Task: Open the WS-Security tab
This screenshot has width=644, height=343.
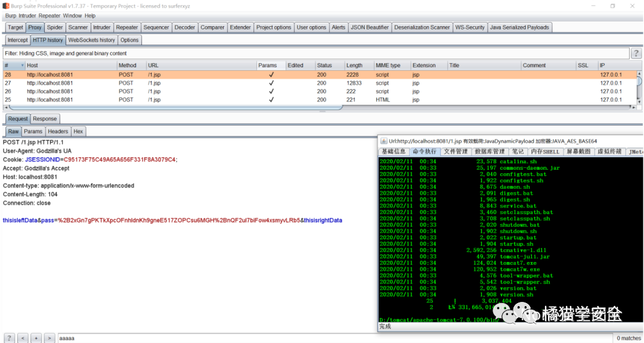Action: [470, 27]
